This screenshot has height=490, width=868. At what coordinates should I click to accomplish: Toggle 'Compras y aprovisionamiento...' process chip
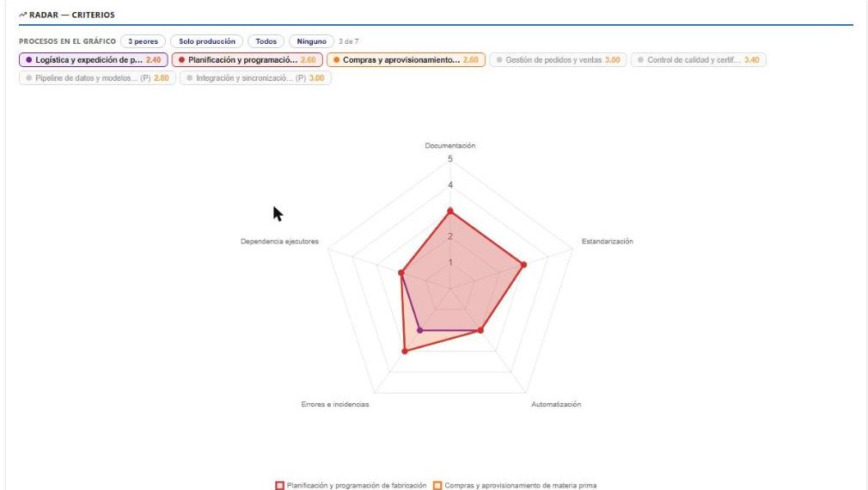[406, 60]
